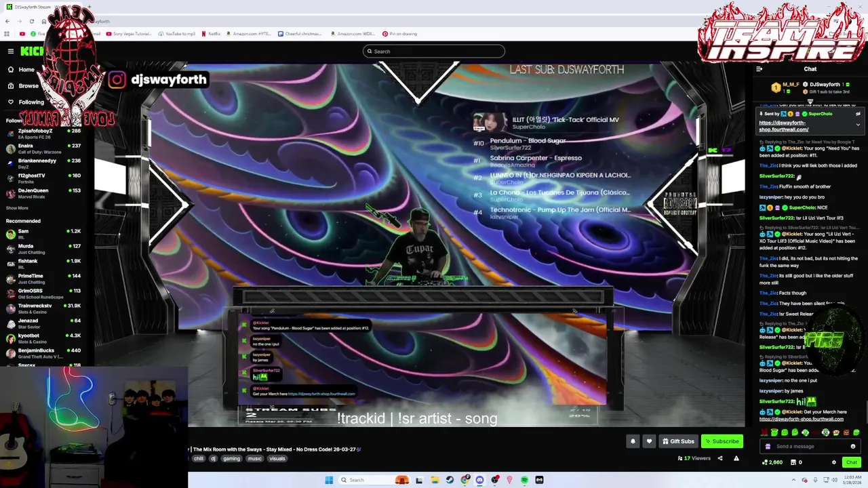Click the Kick search box
The image size is (868, 488).
coord(434,52)
